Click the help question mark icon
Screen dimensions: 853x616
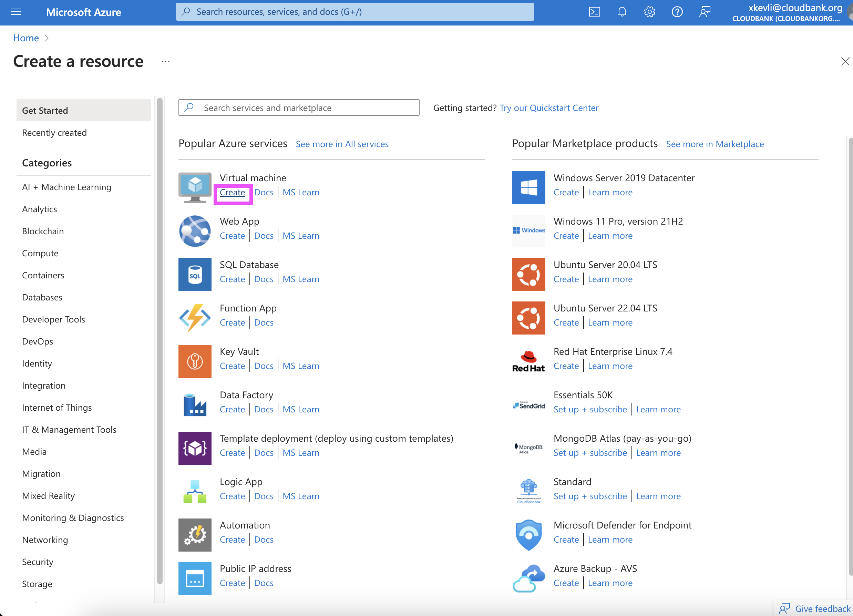[677, 12]
